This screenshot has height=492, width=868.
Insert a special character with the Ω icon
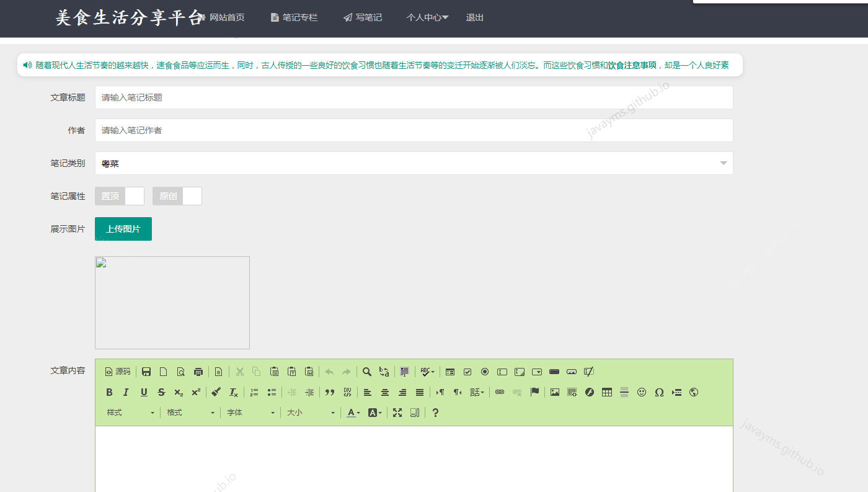click(x=659, y=392)
